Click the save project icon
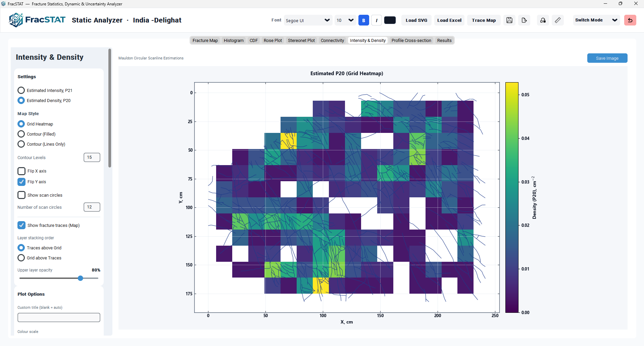Image resolution: width=644 pixels, height=346 pixels. [509, 20]
